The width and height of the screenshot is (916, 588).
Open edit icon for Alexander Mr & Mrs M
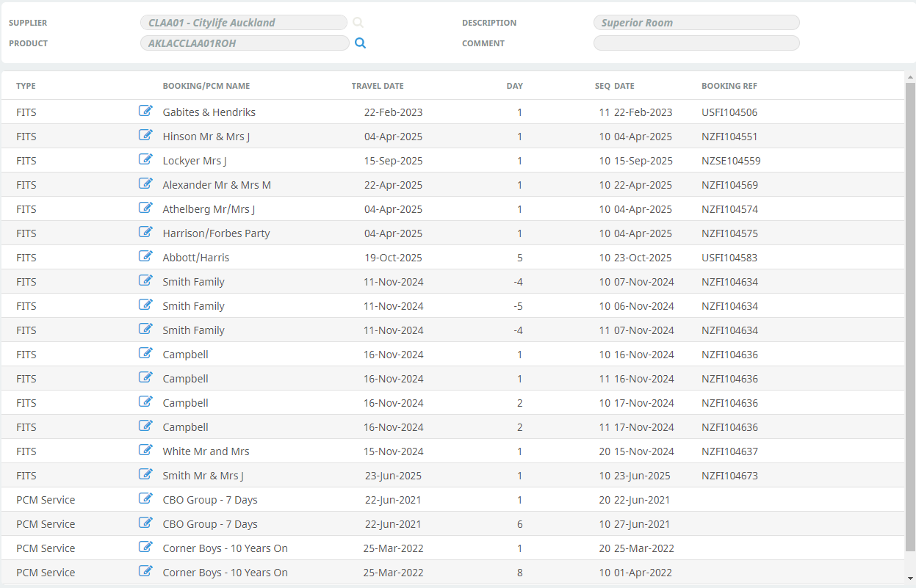point(145,184)
